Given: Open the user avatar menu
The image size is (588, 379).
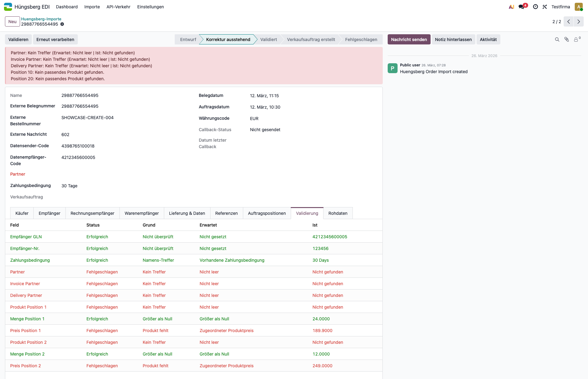Looking at the screenshot, I should pyautogui.click(x=578, y=7).
